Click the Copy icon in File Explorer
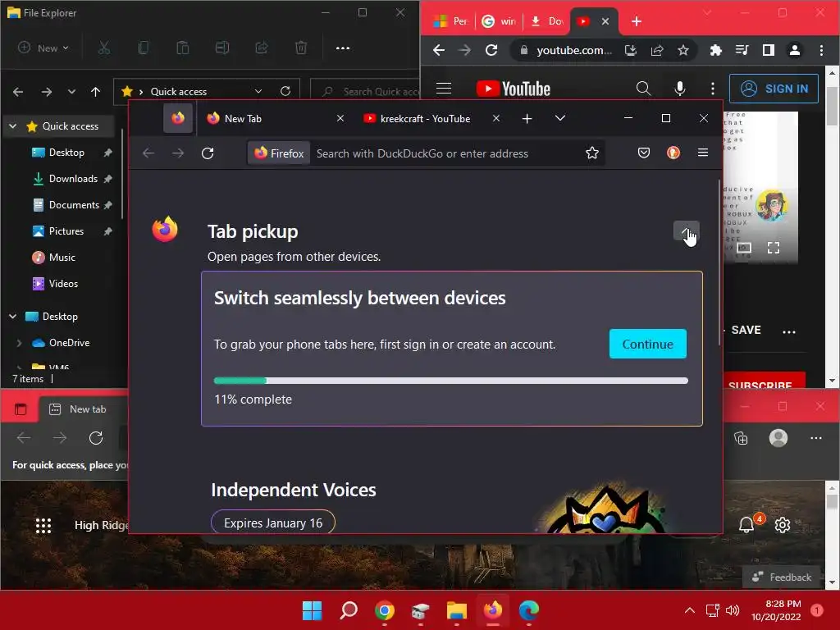840x630 pixels. point(143,48)
